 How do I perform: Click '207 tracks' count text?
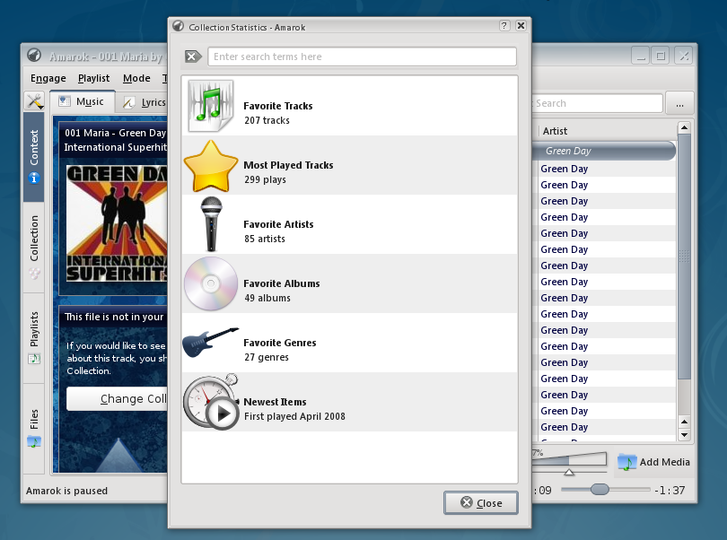(x=267, y=121)
